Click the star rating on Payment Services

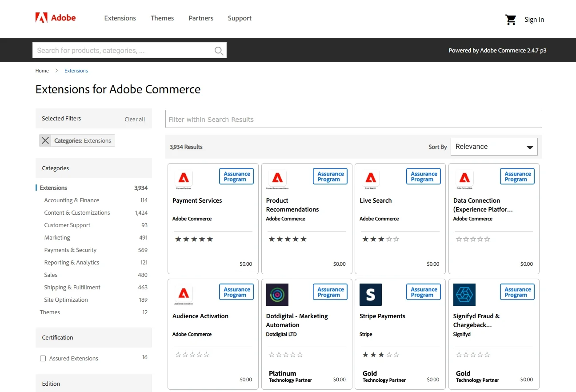click(x=194, y=239)
